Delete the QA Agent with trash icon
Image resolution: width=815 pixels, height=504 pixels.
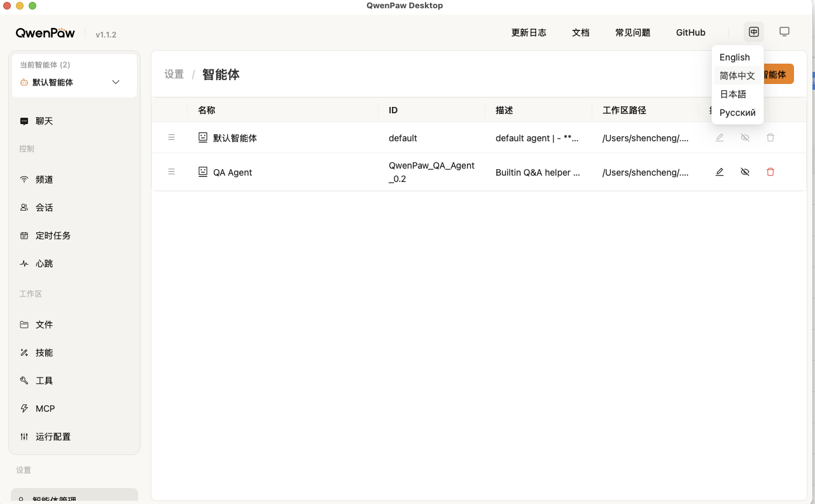(770, 172)
